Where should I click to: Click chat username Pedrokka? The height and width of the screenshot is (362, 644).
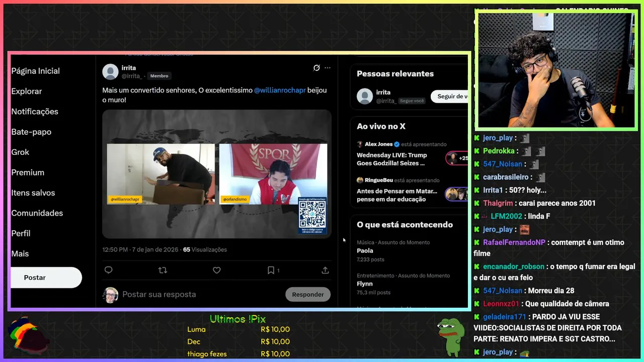[499, 151]
